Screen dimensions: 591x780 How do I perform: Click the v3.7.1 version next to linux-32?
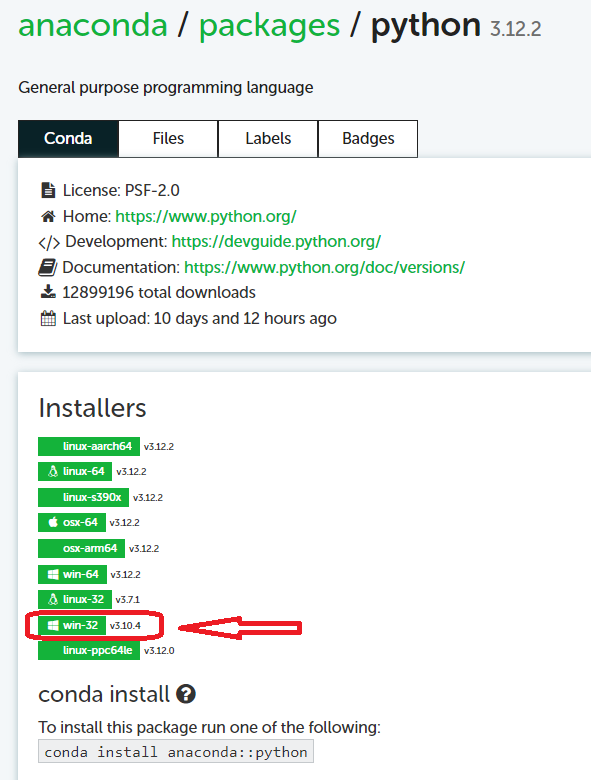click(127, 600)
